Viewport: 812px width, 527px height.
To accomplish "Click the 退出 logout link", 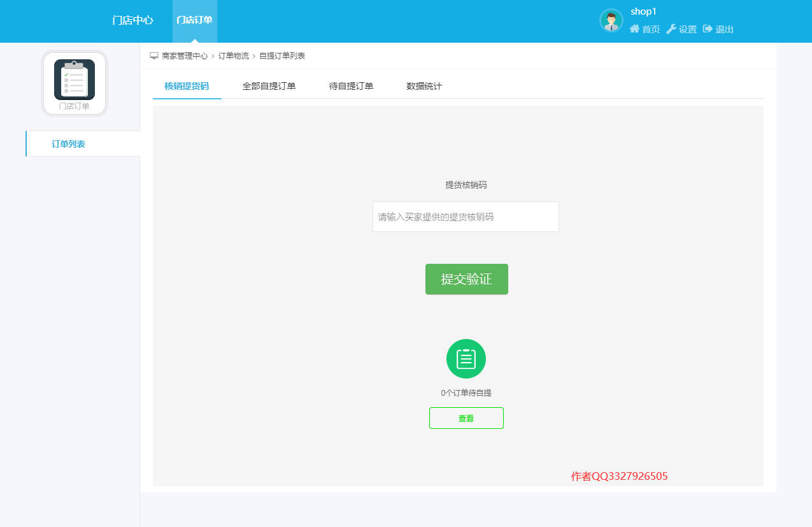I will pos(725,29).
